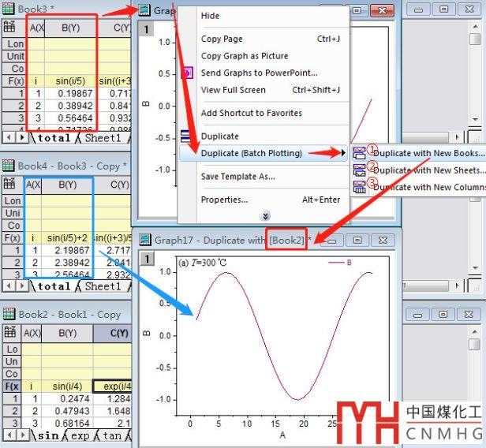Viewport: 486px width, 448px height.
Task: Select Duplicate with New Sheets... option
Action: 429,170
